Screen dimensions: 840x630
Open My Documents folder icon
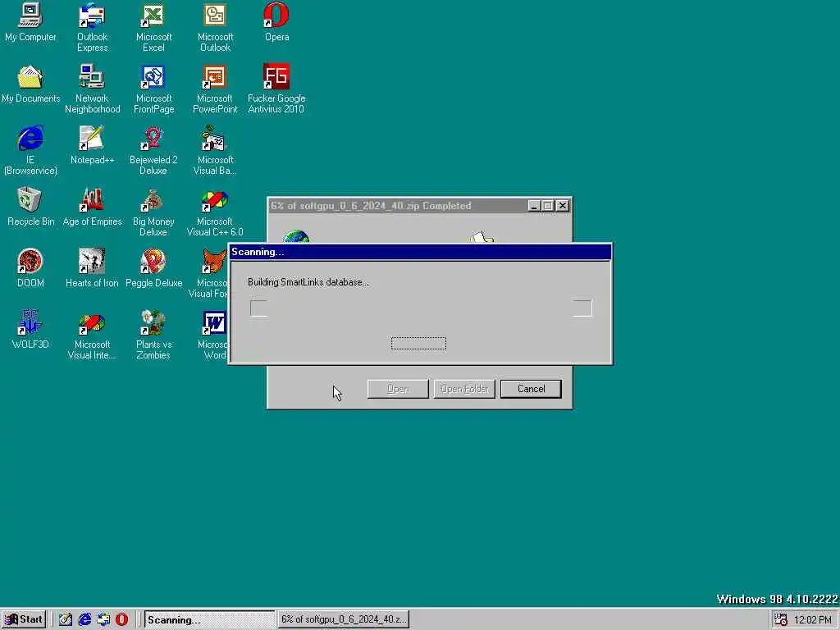30,84
